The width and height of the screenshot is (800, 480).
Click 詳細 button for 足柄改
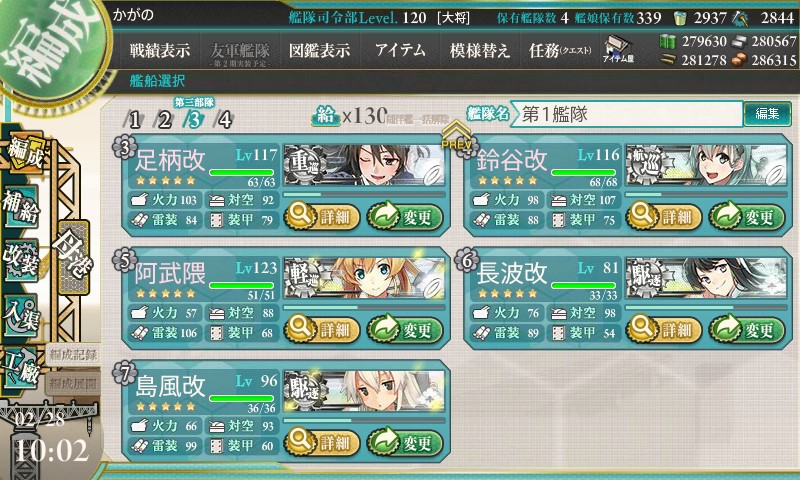pyautogui.click(x=321, y=217)
